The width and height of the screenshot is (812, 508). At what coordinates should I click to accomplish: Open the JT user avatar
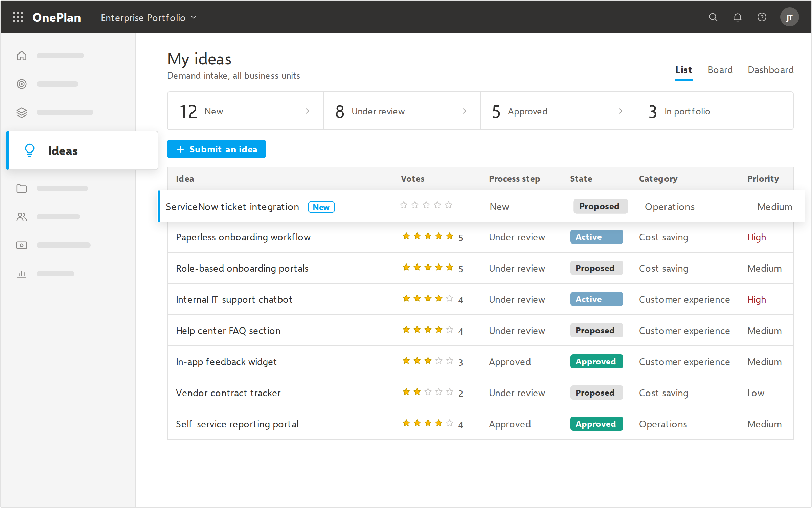(789, 17)
